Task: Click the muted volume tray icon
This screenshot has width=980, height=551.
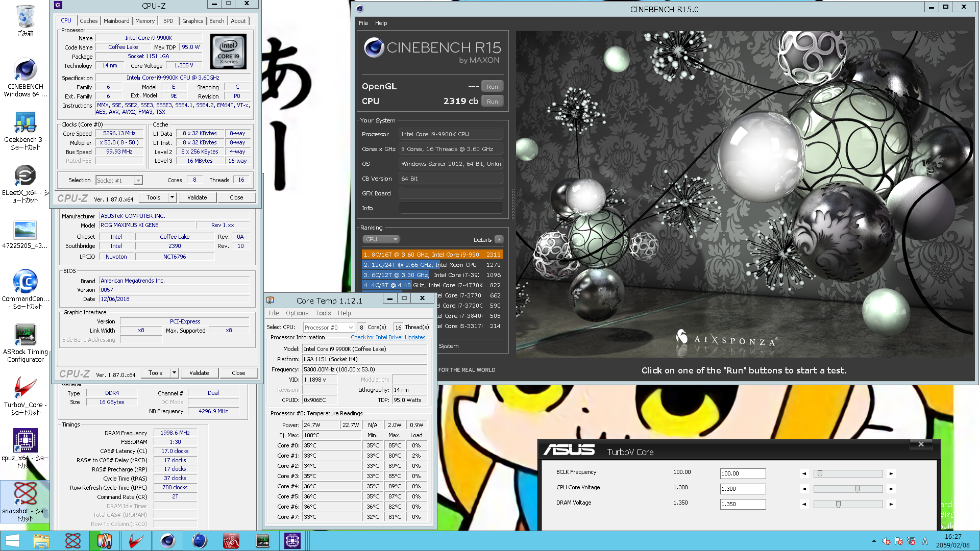Action: coord(887,541)
